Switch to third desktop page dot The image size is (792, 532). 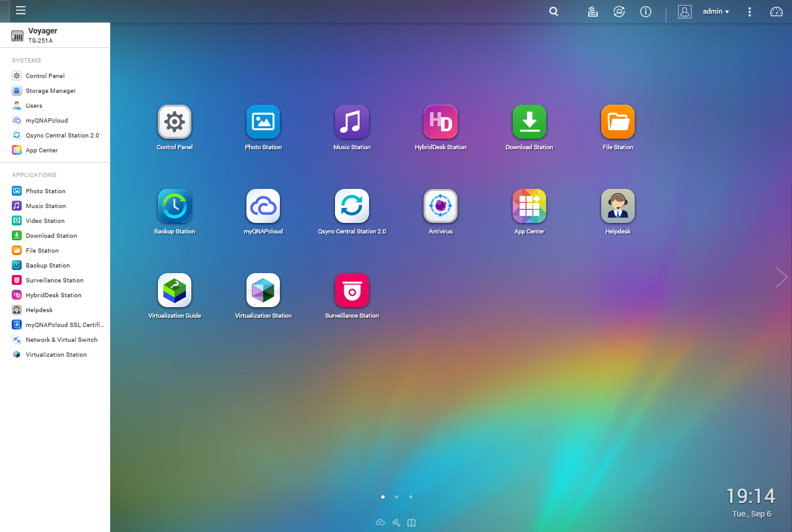(x=411, y=497)
